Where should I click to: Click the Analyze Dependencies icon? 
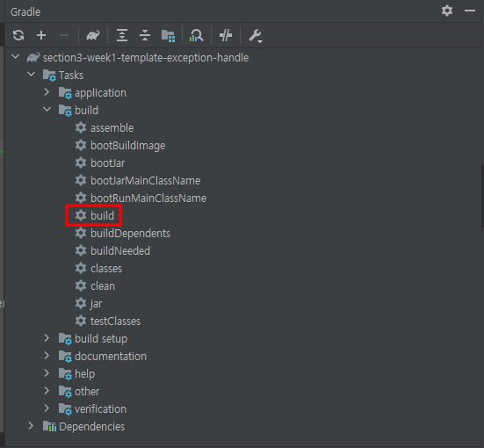(x=197, y=35)
